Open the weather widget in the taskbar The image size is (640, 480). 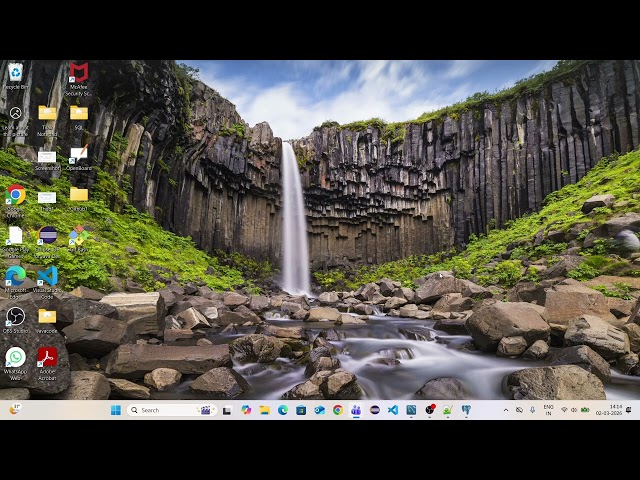(14, 410)
